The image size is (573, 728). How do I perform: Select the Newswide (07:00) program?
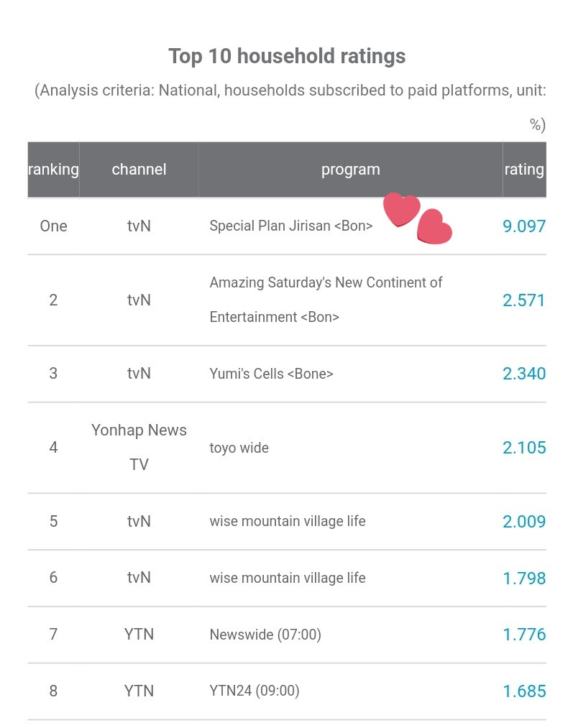pyautogui.click(x=265, y=634)
